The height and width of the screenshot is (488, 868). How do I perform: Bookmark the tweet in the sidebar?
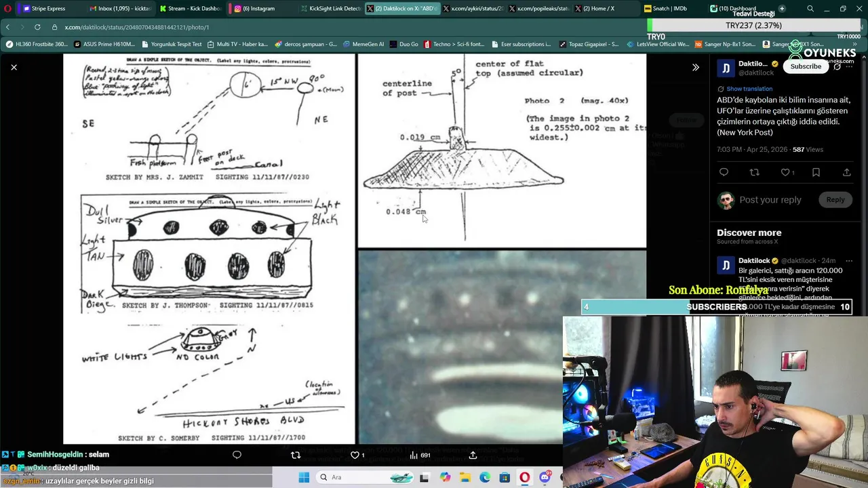tap(816, 172)
